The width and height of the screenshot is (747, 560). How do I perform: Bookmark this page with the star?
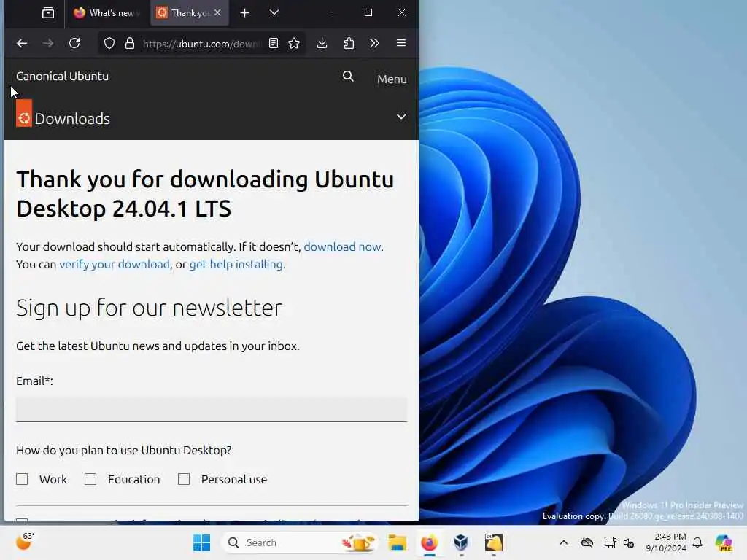[x=294, y=43]
